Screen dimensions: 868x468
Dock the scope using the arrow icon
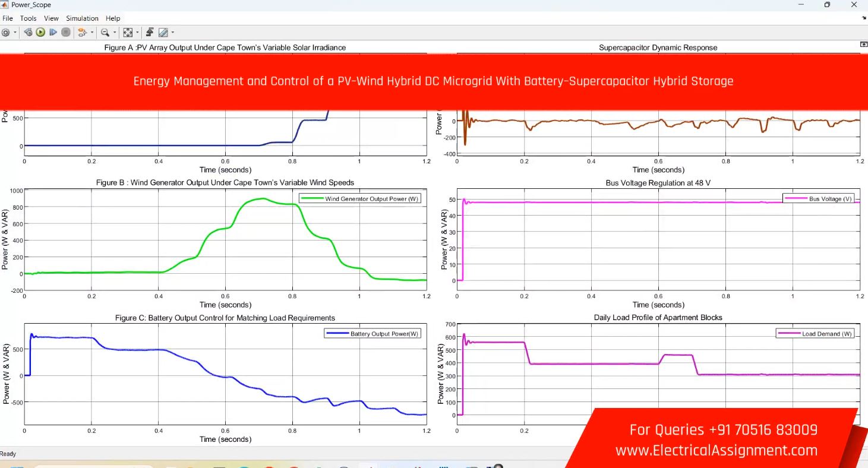point(864,18)
